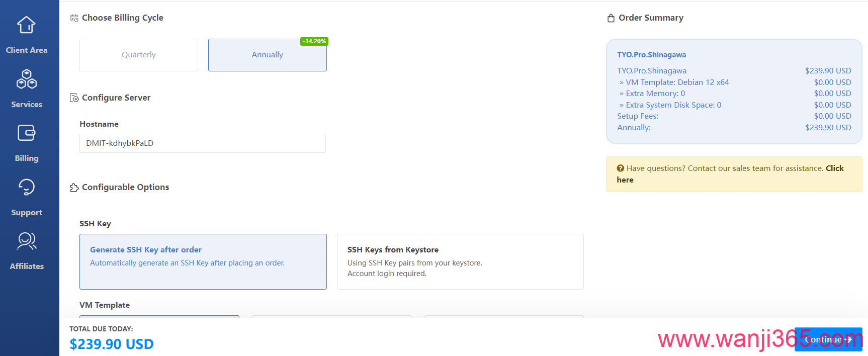868x356 pixels.
Task: Choose Generate SSH Key after order
Action: pos(203,261)
